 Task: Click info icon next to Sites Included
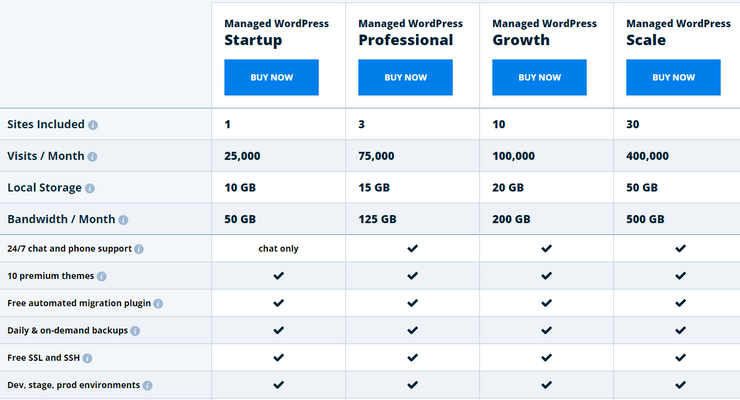(x=93, y=126)
